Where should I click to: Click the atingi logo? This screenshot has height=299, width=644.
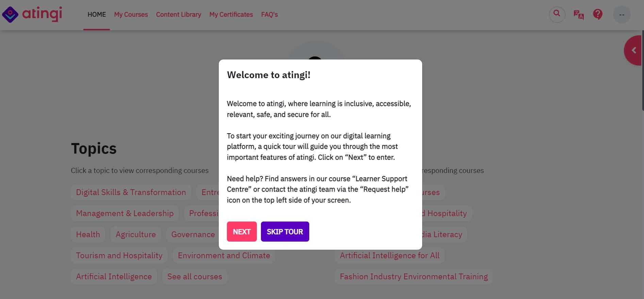click(32, 14)
